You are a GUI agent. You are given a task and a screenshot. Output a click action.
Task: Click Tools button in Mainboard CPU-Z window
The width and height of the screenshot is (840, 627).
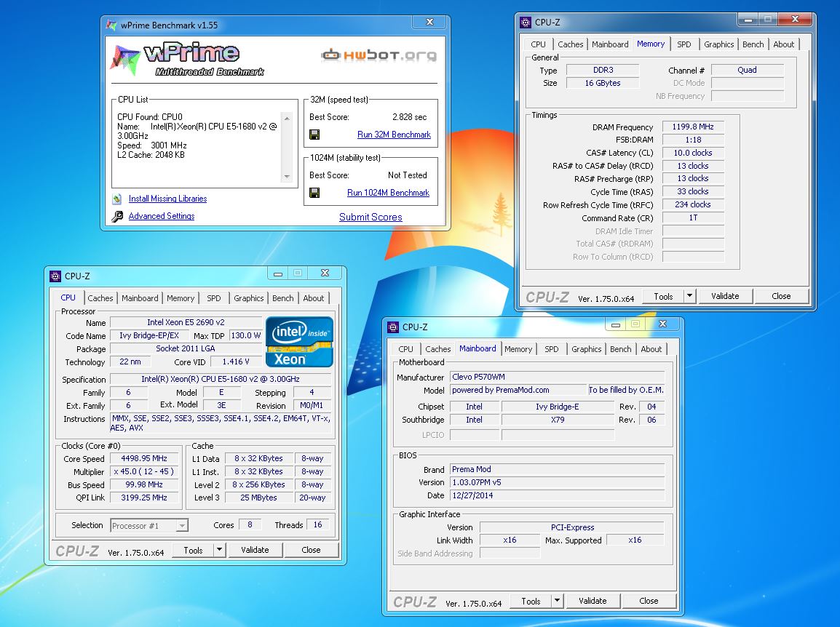tap(531, 602)
